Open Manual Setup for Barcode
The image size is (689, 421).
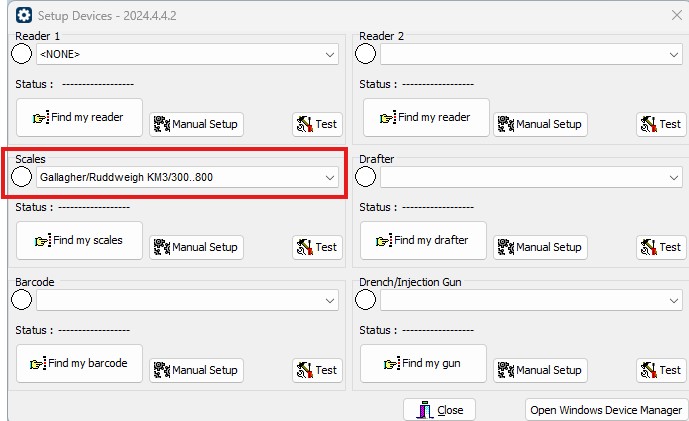pyautogui.click(x=196, y=370)
